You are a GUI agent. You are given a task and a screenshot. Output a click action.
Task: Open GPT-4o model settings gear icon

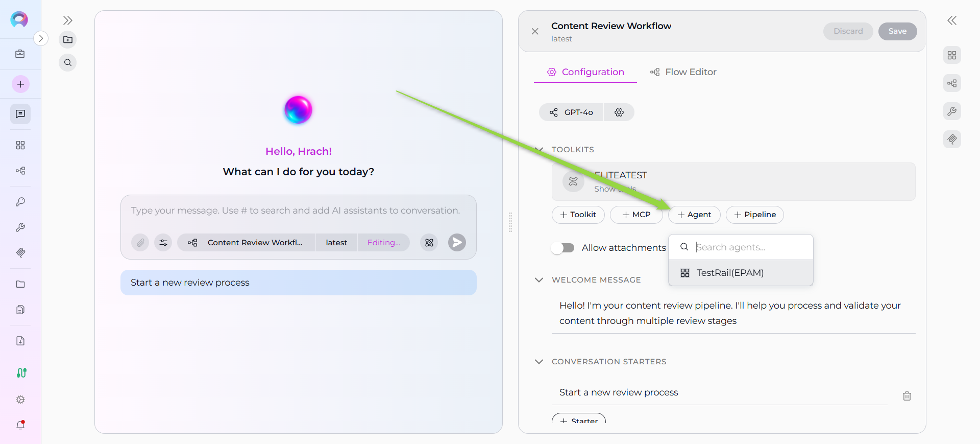pos(619,112)
